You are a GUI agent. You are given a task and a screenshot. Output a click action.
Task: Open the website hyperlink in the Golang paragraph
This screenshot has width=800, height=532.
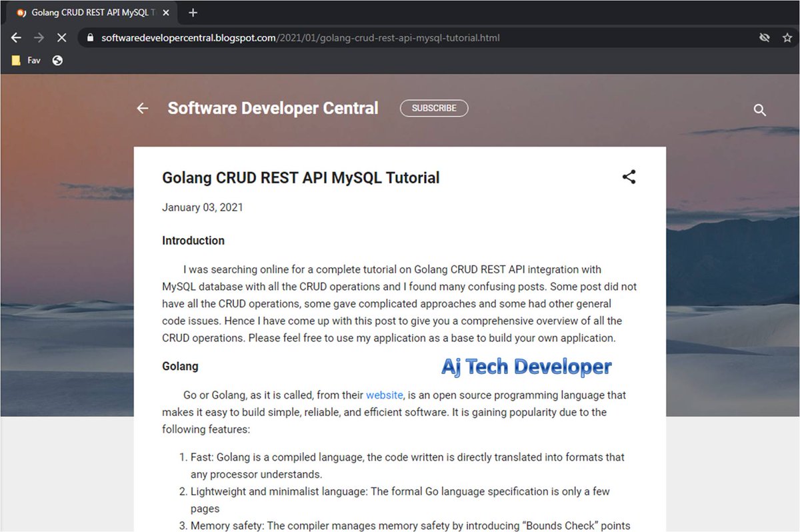pyautogui.click(x=384, y=395)
